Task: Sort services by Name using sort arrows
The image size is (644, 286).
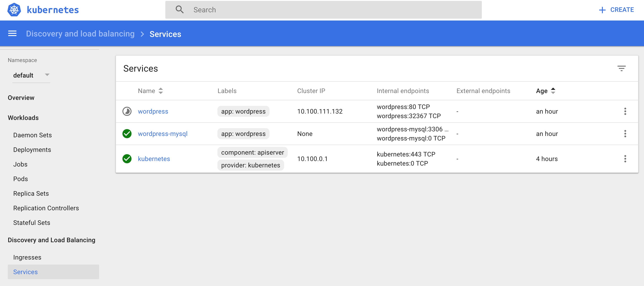Action: pyautogui.click(x=161, y=91)
